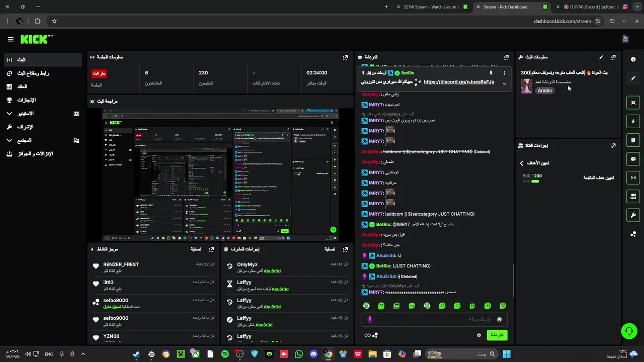Open the three-dot menu on the pinned message
The width and height of the screenshot is (644, 362).
click(x=504, y=73)
